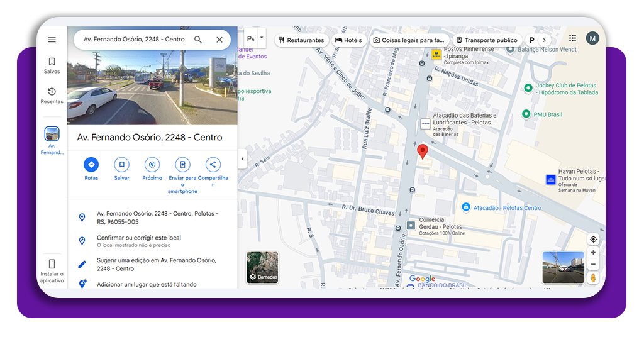The height and width of the screenshot is (337, 644).
Task: Select the Restaurantes filter chip
Action: tap(302, 40)
